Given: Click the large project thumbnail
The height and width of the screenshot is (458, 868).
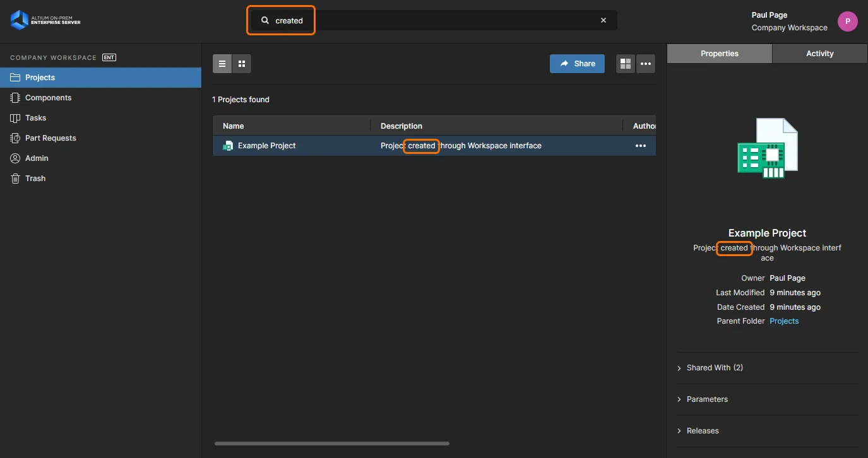Looking at the screenshot, I should click(x=768, y=148).
